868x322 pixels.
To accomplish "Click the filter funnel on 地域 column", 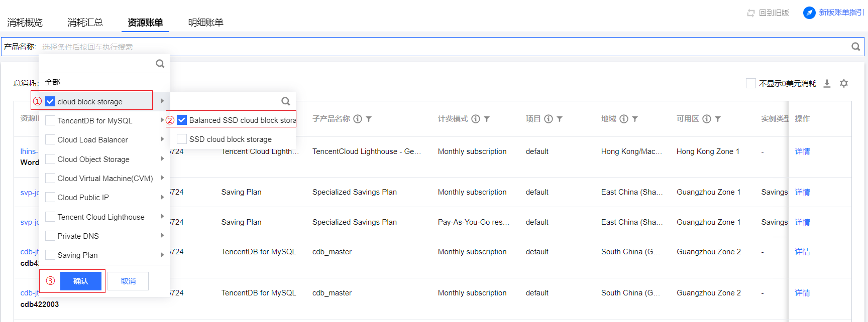I will coord(635,119).
